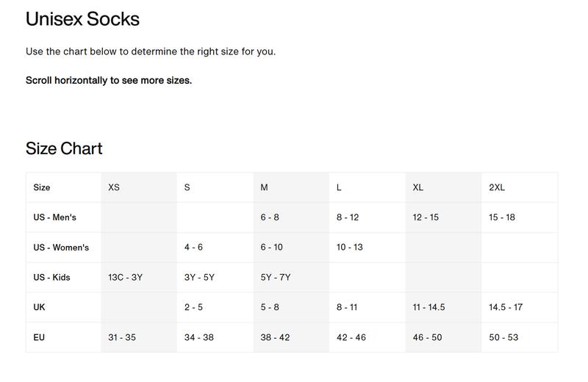Select the 2XL column header
The width and height of the screenshot is (588, 382).
(x=497, y=187)
